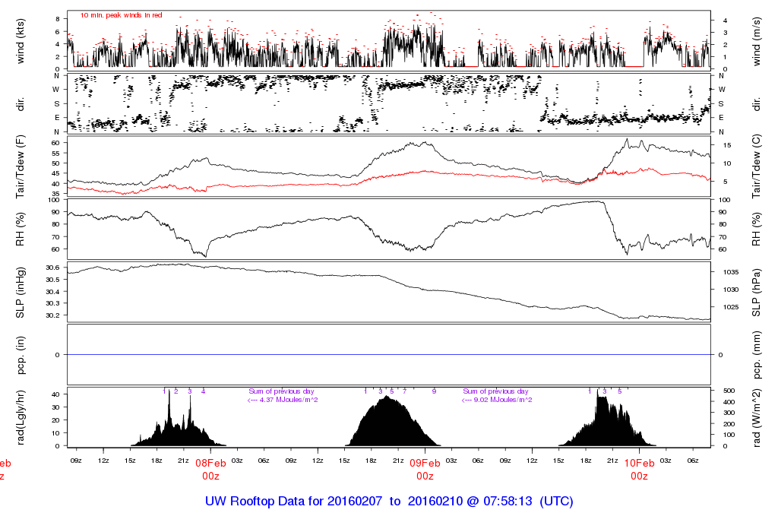Click the 10Feb date marker
The height and width of the screenshot is (532, 778).
639,463
